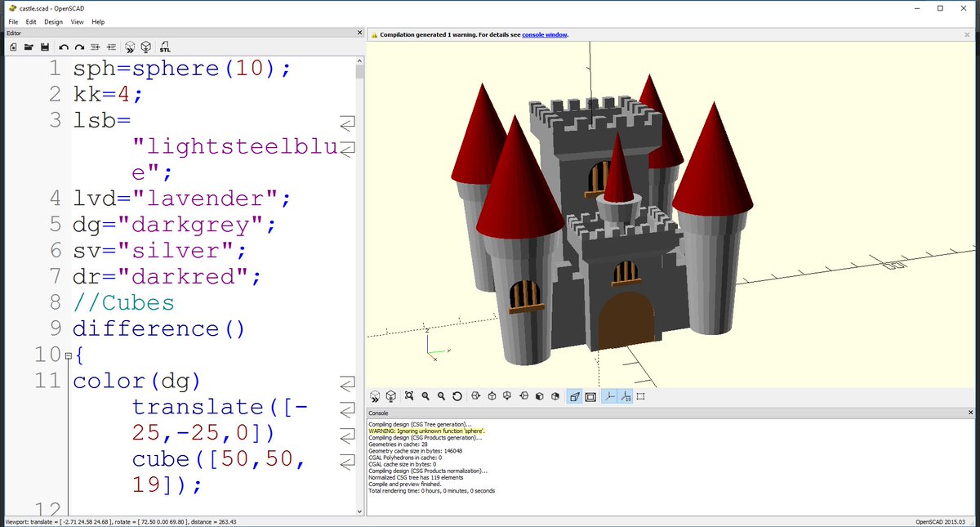Close the Editor panel
The height and width of the screenshot is (527, 980).
coord(360,33)
